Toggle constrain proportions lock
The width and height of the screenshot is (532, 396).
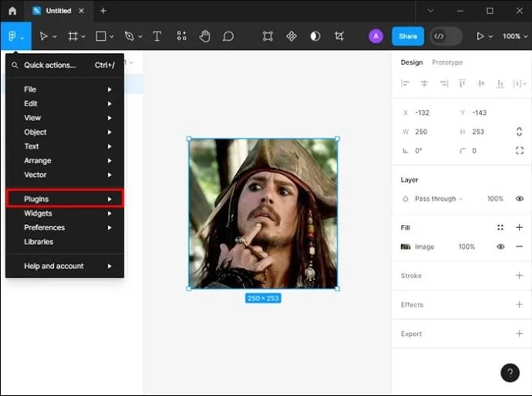(519, 132)
